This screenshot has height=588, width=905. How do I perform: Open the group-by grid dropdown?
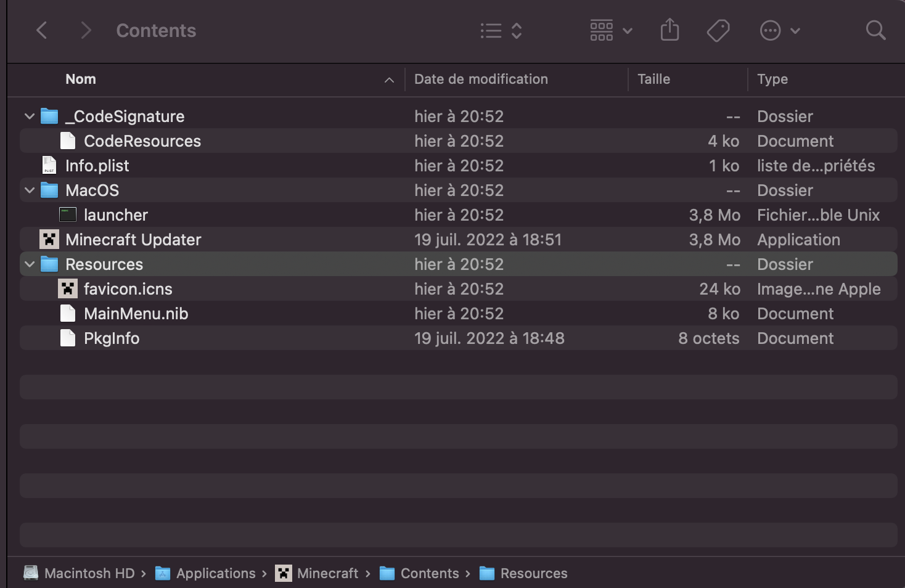click(611, 30)
